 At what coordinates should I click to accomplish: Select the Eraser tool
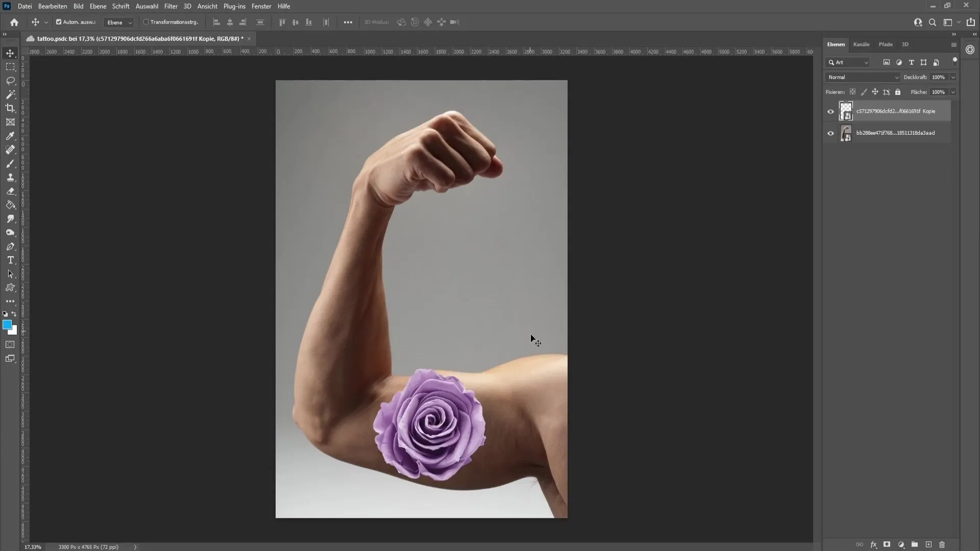coord(10,191)
